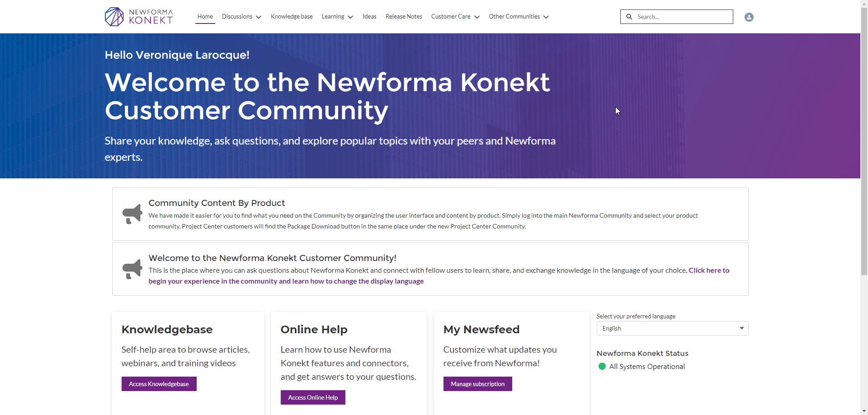Open the preferred language dropdown showing English
This screenshot has height=415, width=868.
[x=672, y=328]
